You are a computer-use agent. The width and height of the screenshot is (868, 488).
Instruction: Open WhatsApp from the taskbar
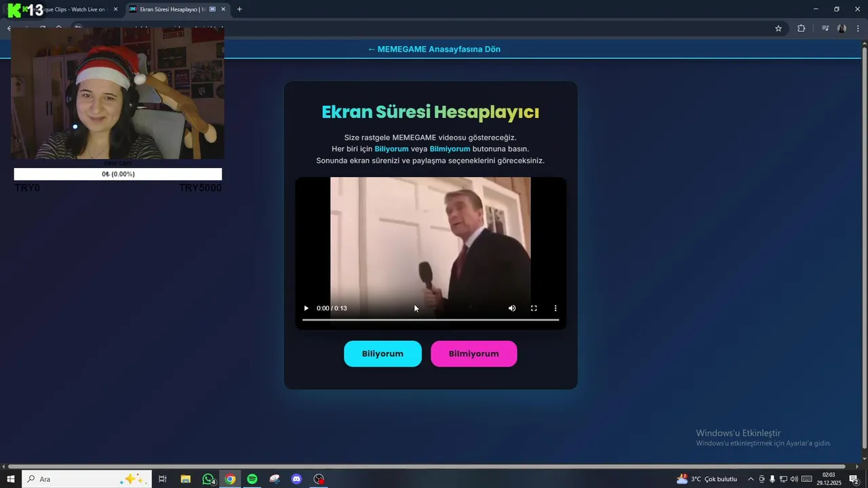(208, 479)
